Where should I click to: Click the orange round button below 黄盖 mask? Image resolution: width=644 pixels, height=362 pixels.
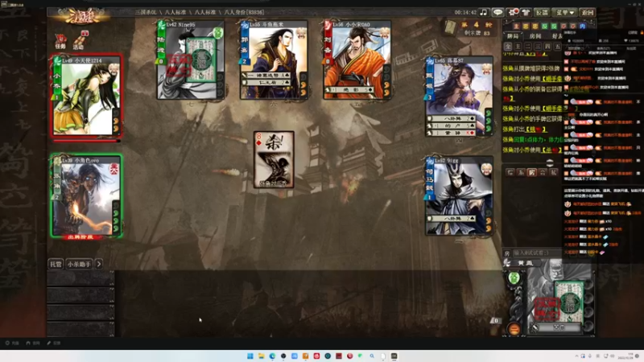(514, 329)
